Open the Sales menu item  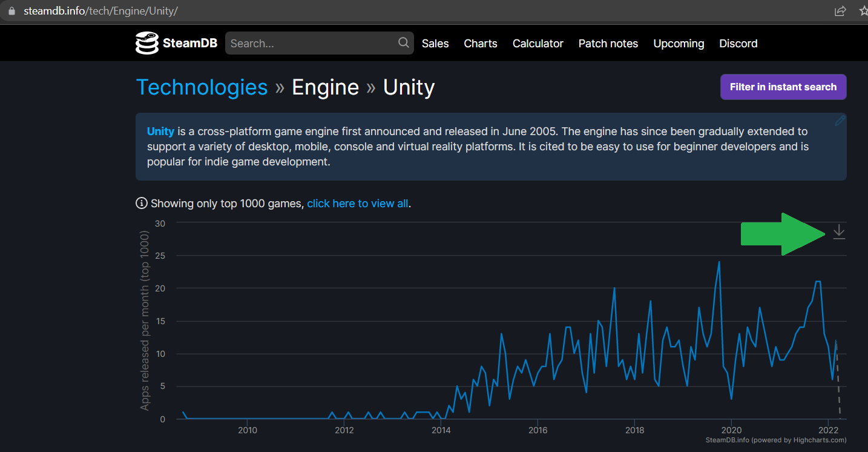pos(435,44)
